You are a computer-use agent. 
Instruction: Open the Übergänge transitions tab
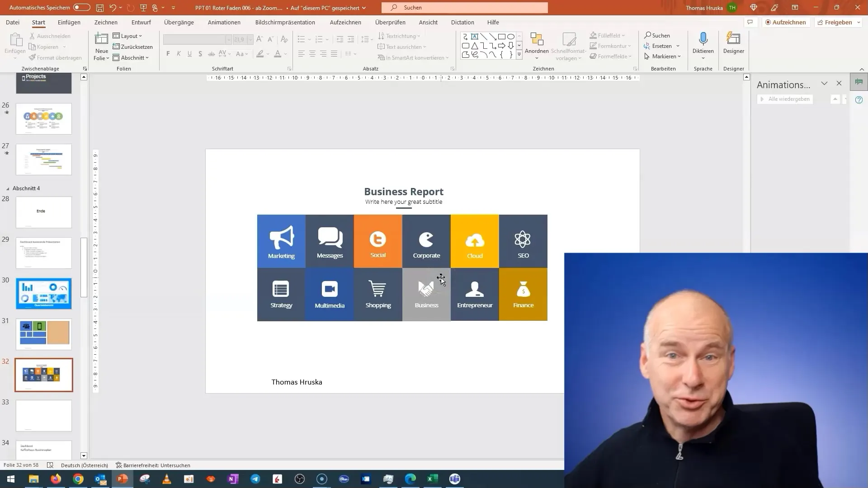click(178, 23)
